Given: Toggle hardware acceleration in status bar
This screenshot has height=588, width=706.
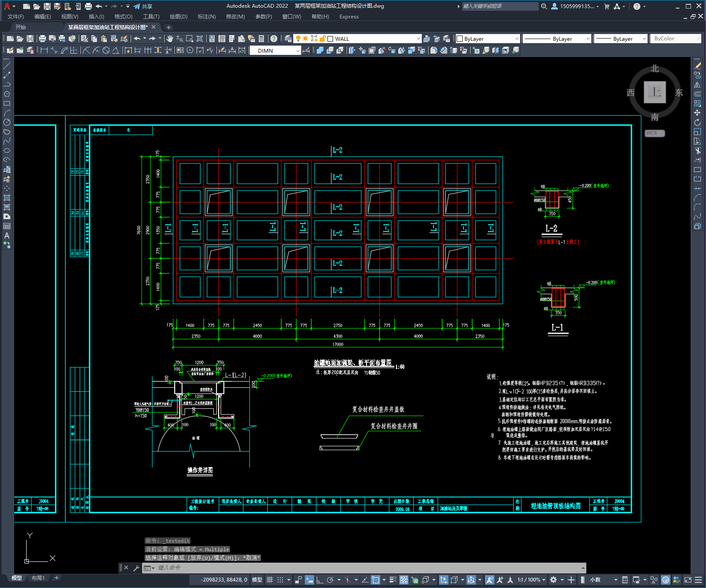Looking at the screenshot, I should coord(666,580).
